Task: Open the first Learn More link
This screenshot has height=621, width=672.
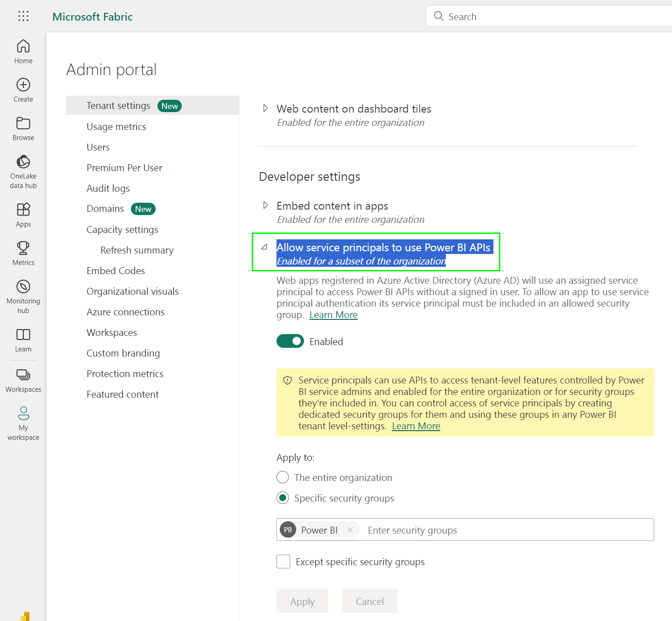Action: [333, 314]
